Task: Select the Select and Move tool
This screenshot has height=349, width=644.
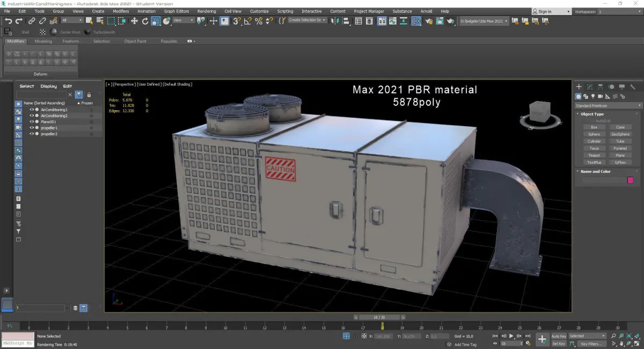Action: click(x=134, y=21)
